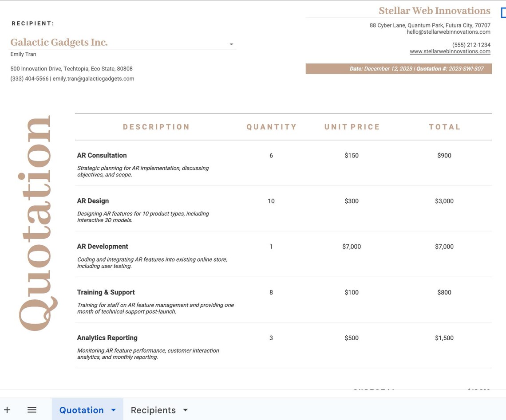Follow the www.stellarwebinnovations.com link

[x=450, y=51]
